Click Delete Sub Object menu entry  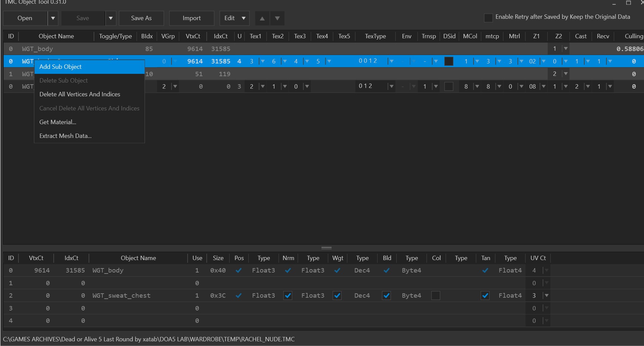(89, 81)
